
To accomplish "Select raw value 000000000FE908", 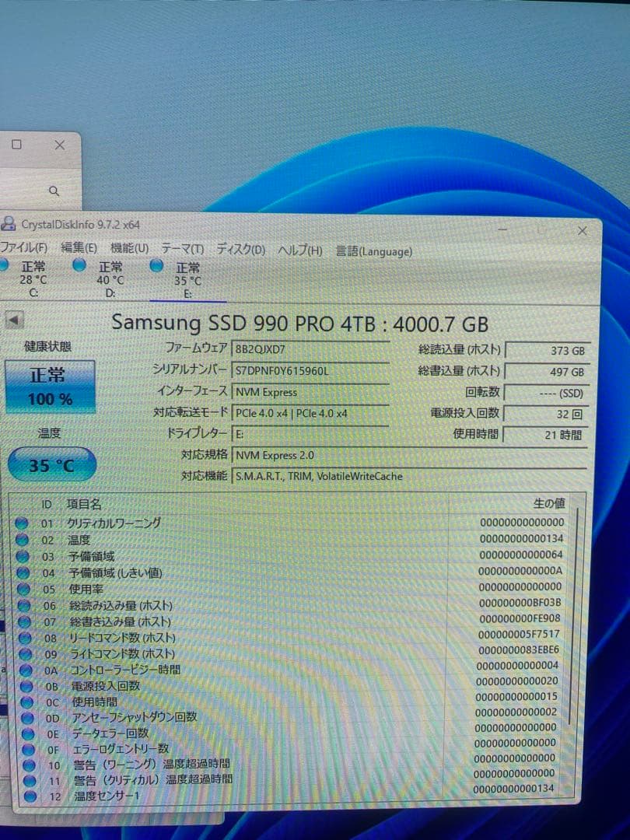I will point(520,618).
